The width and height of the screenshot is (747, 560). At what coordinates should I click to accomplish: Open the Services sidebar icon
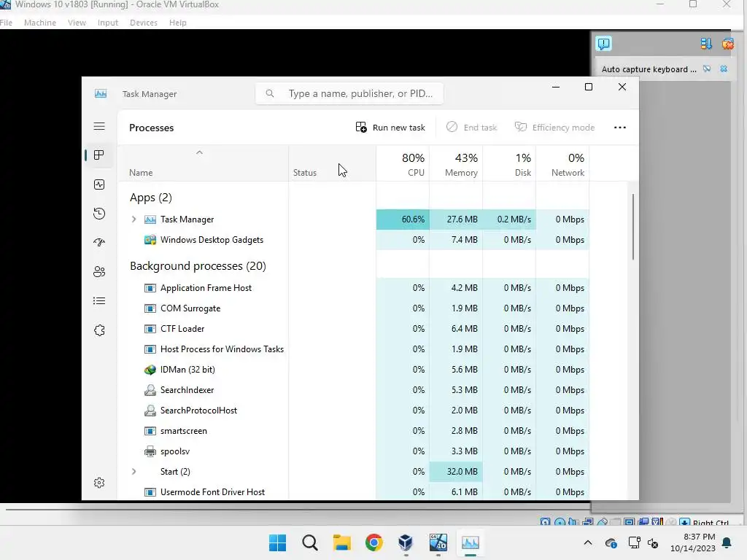[99, 330]
